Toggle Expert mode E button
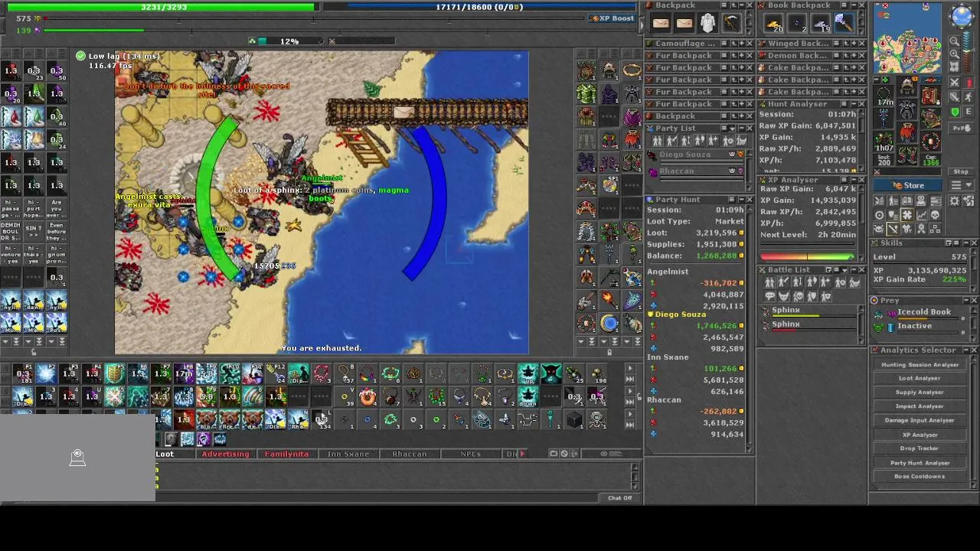Screen dimensions: 980x551 point(969,112)
